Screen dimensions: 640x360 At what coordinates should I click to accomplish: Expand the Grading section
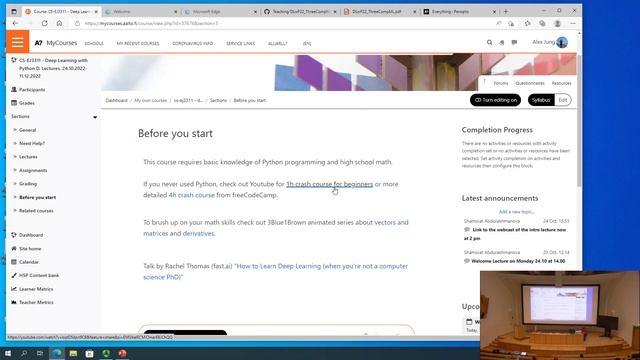point(28,184)
